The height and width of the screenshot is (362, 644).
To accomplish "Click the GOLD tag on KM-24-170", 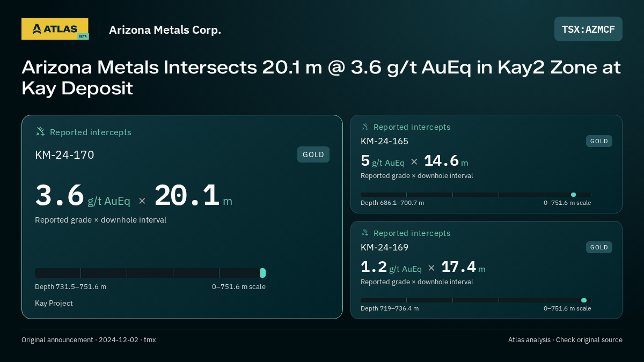I will (313, 154).
